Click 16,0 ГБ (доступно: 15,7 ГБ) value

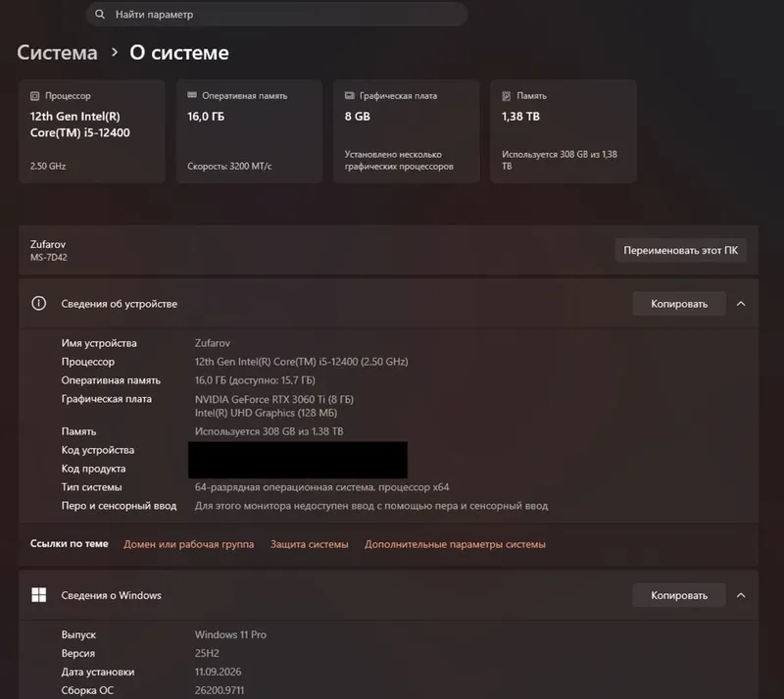coord(255,380)
